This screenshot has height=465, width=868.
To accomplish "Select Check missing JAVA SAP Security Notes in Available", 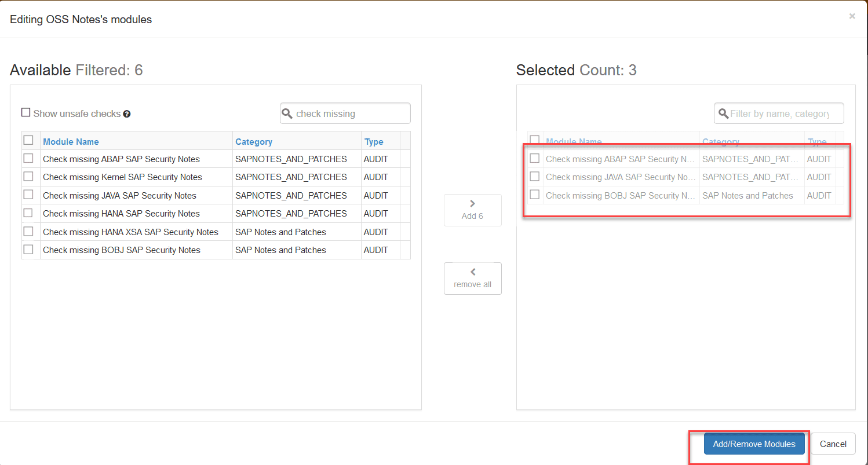I will click(x=28, y=195).
